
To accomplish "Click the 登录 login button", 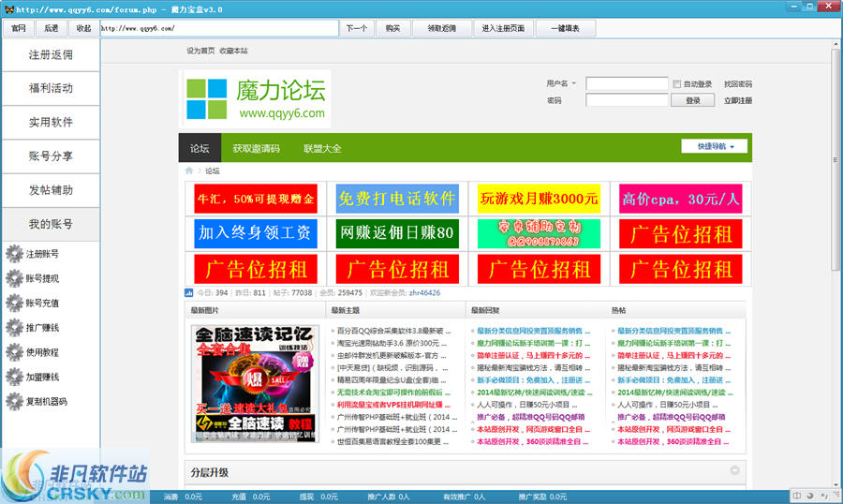I will pos(693,100).
